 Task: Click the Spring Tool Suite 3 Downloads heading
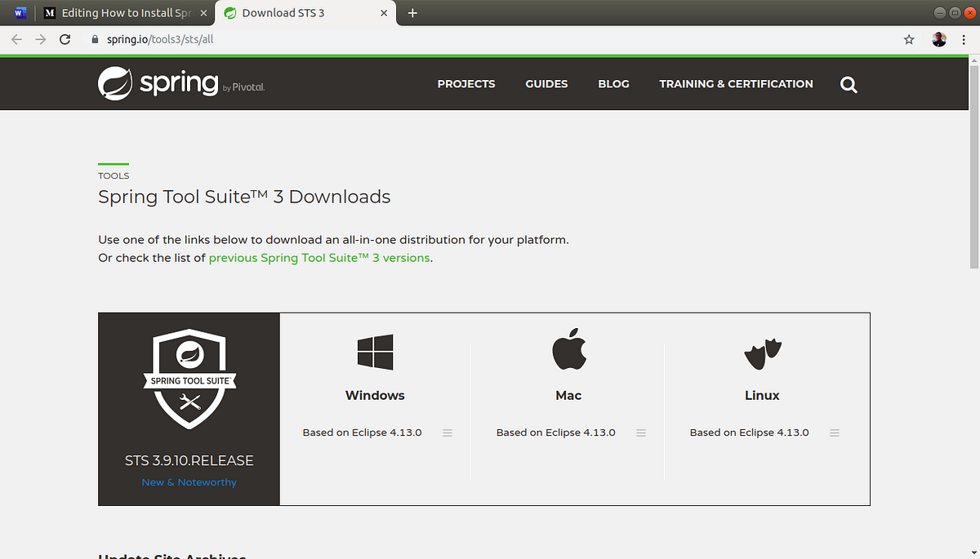coord(244,197)
